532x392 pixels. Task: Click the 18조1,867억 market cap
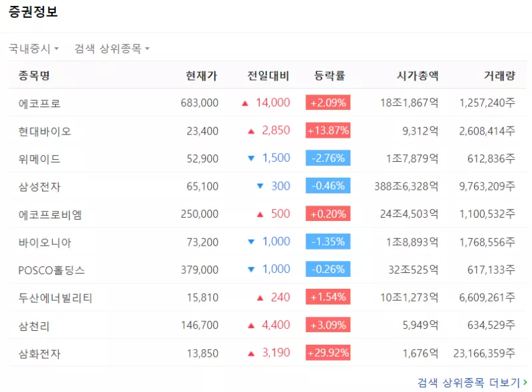[409, 102]
